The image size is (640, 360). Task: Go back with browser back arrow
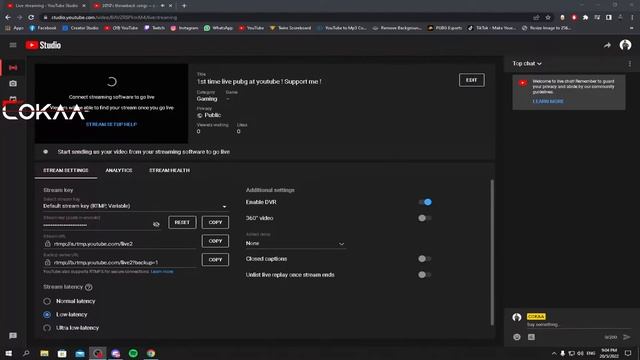(x=8, y=18)
